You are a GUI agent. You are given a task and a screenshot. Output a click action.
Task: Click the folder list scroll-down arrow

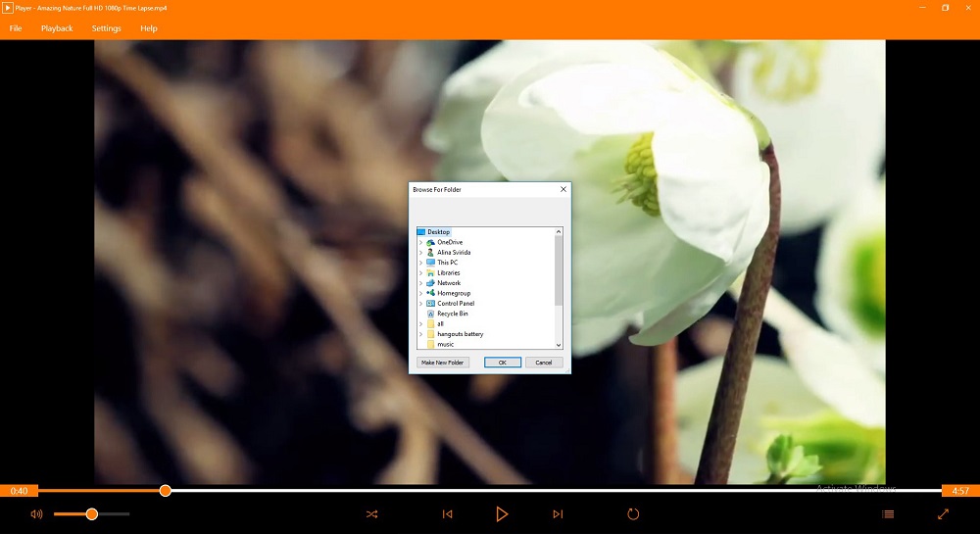point(559,345)
